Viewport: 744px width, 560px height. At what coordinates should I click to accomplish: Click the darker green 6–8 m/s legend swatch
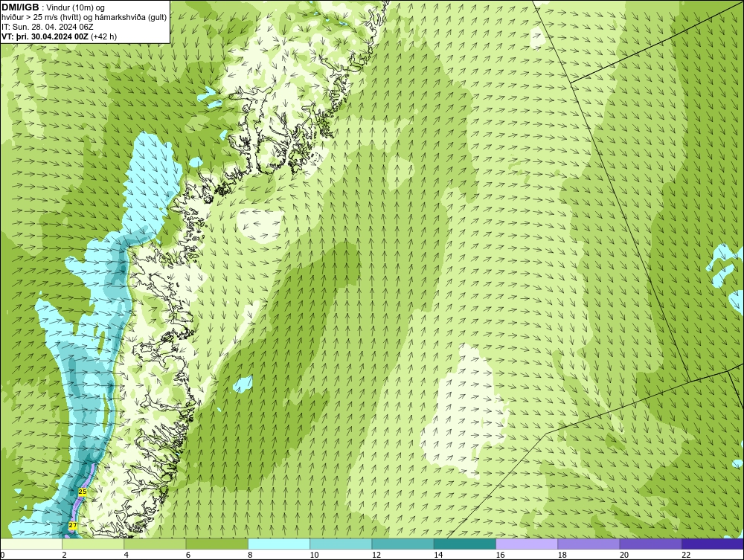pos(217,544)
